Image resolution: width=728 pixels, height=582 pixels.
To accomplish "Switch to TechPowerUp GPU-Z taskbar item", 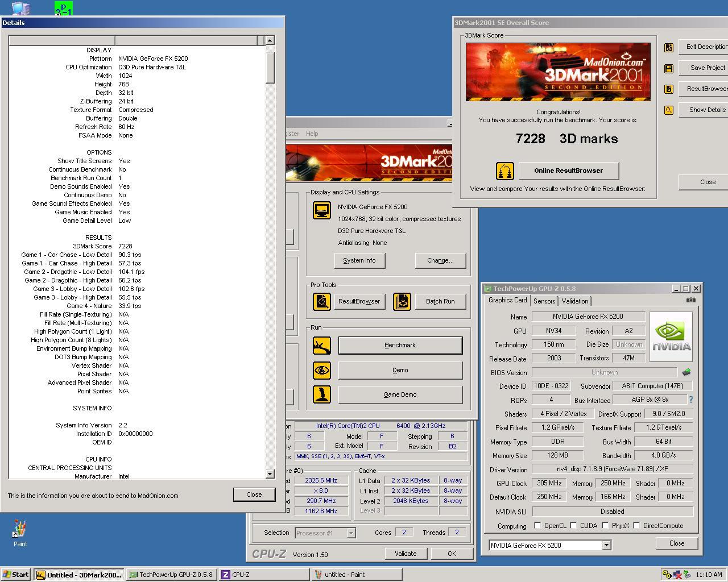I will click(172, 575).
